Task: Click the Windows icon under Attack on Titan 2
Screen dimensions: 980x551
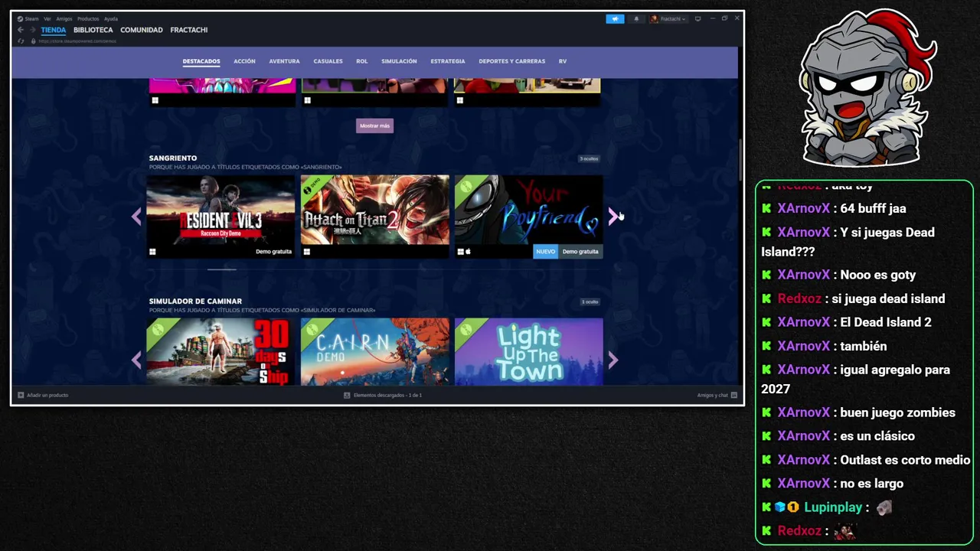Action: [x=306, y=252]
